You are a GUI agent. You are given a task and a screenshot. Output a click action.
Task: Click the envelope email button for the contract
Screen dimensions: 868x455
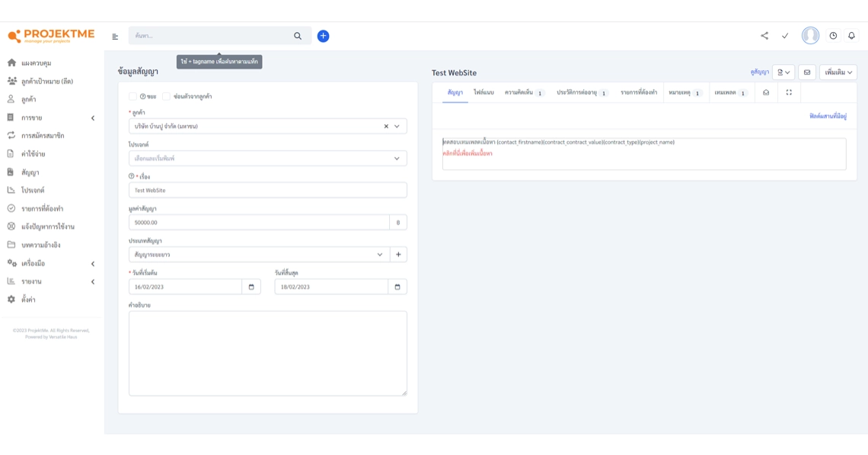coord(807,72)
